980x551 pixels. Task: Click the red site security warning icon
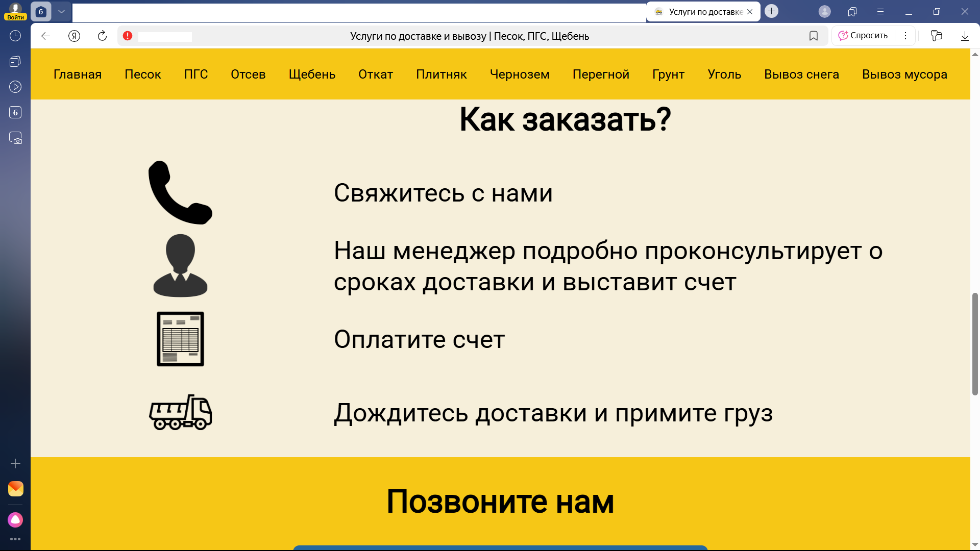[128, 36]
